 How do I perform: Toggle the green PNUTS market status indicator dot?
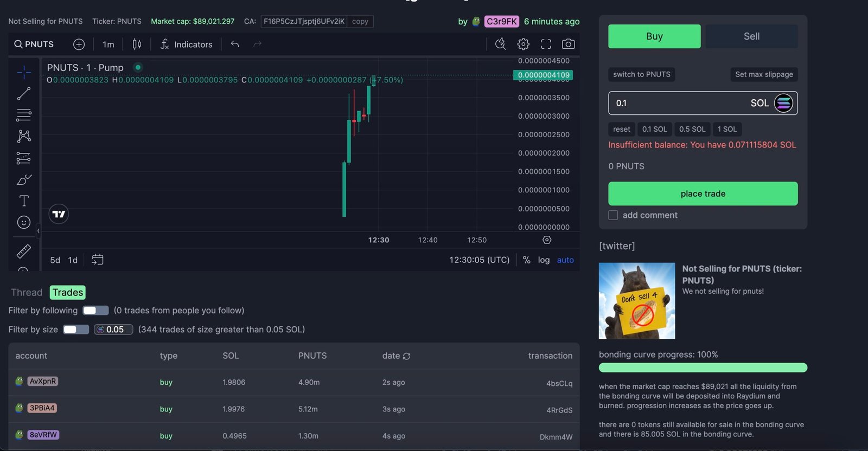click(x=138, y=67)
